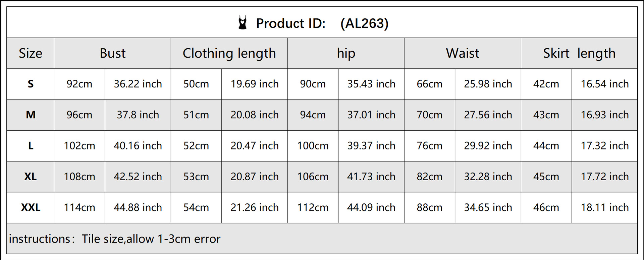Select the M size row label

pos(31,115)
